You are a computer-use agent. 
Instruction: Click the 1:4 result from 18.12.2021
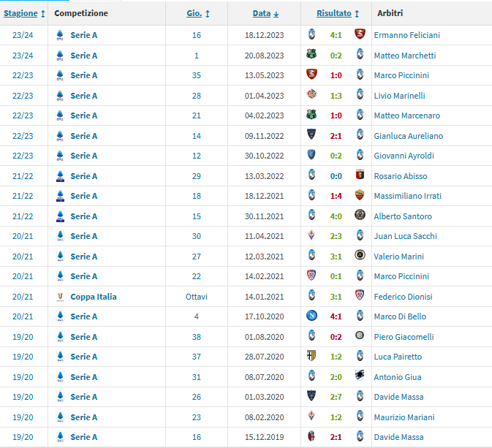(336, 196)
